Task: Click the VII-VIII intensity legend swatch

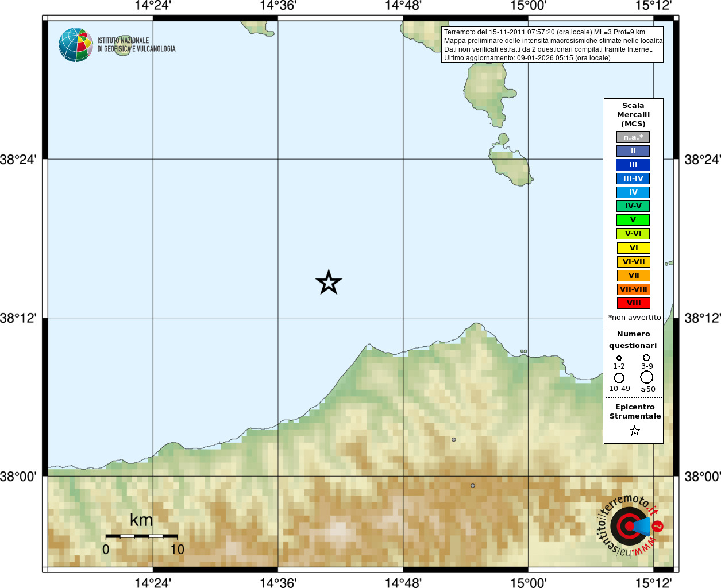Action: (634, 289)
